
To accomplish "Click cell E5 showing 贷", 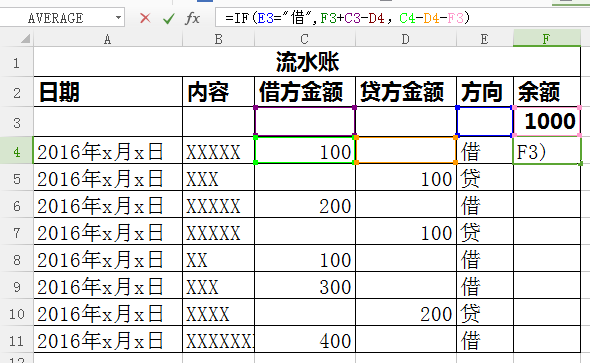I will [485, 178].
